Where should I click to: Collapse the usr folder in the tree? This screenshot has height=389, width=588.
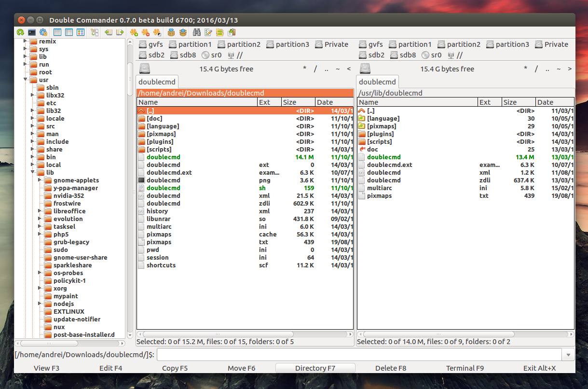[25, 80]
